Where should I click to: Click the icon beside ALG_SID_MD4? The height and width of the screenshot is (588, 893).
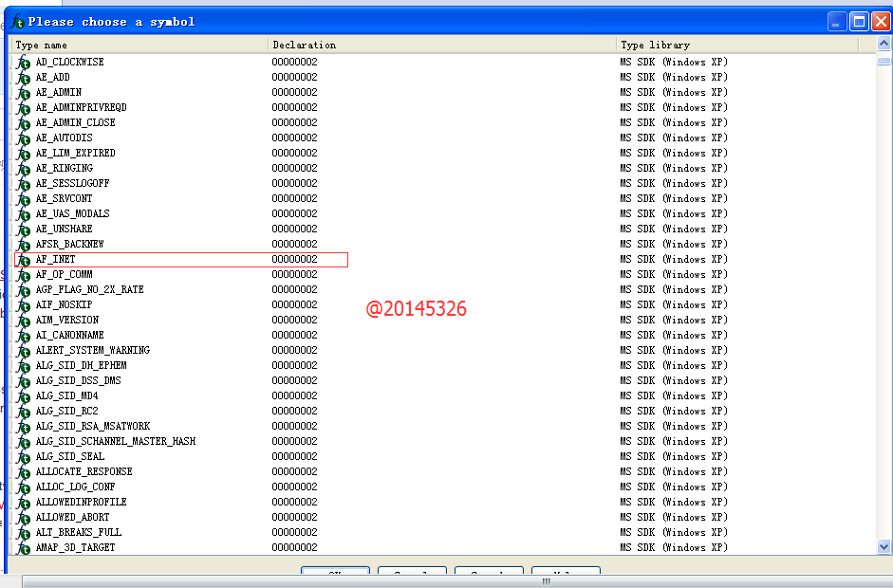[x=23, y=396]
